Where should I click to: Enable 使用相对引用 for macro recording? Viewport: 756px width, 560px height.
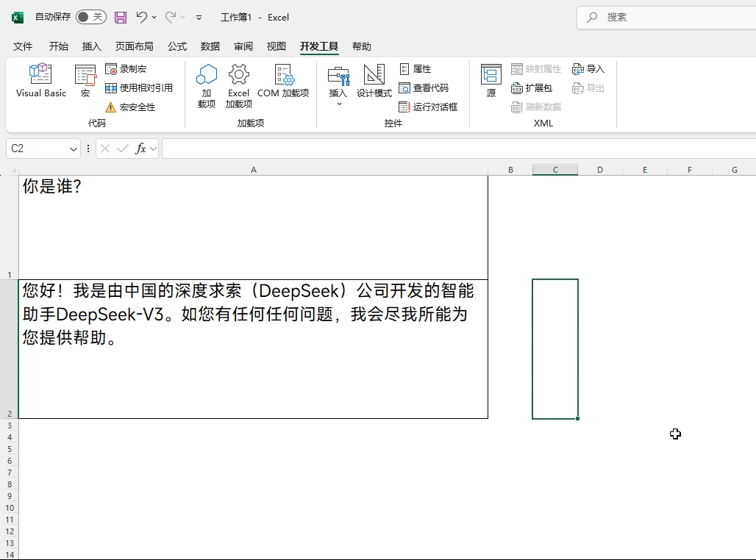pyautogui.click(x=138, y=87)
